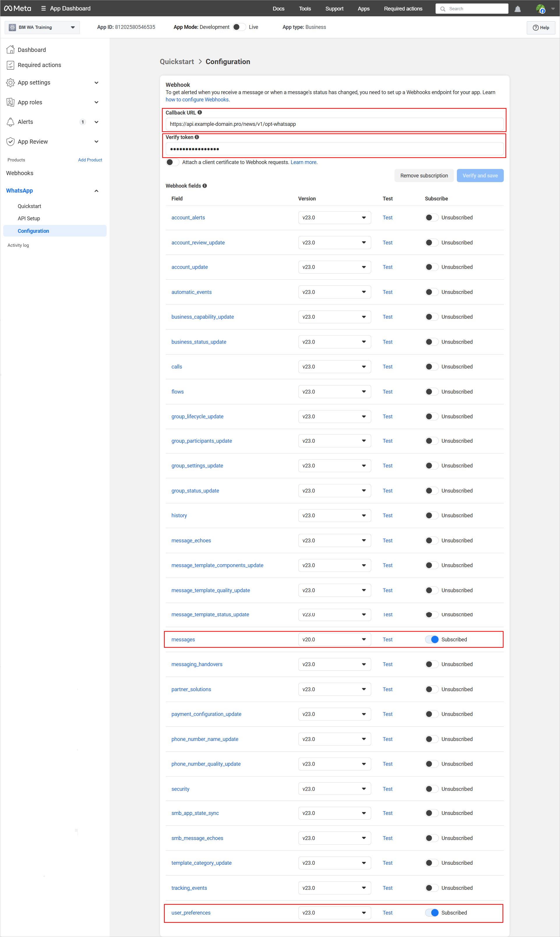Click the Verify and save button
Viewport: 560px width, 937px height.
pyautogui.click(x=480, y=175)
